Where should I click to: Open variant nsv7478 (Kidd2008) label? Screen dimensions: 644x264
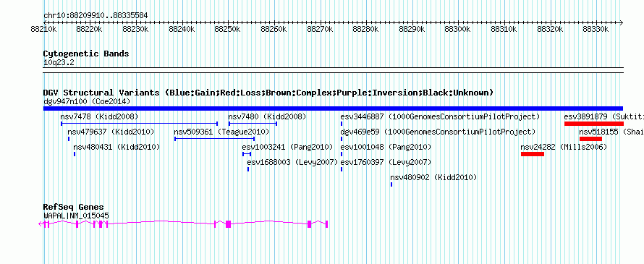pos(99,116)
